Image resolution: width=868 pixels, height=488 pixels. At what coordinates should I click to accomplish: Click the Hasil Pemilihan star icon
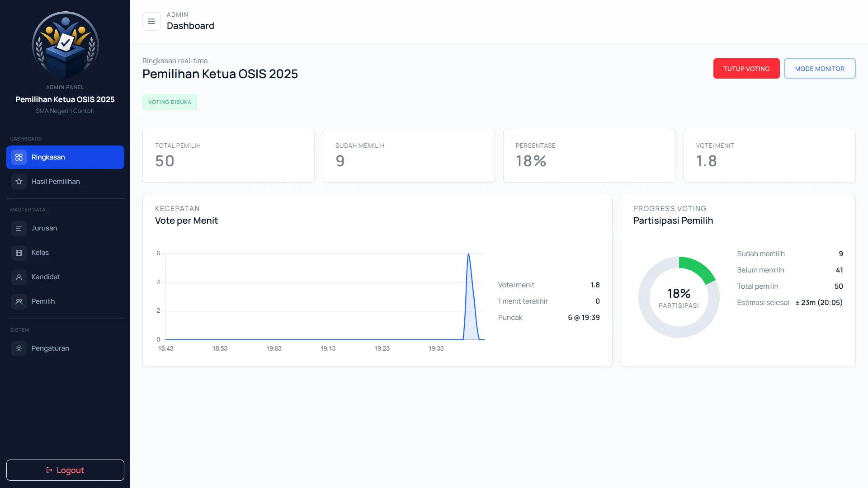click(x=19, y=182)
